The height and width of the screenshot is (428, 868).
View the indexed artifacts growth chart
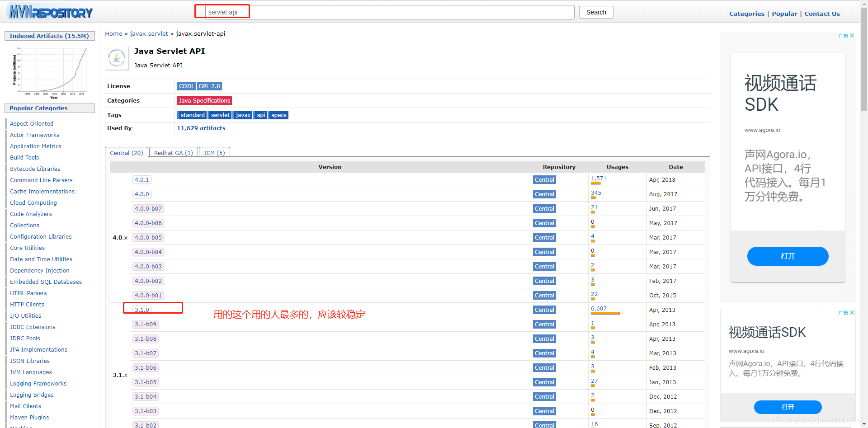[x=50, y=72]
